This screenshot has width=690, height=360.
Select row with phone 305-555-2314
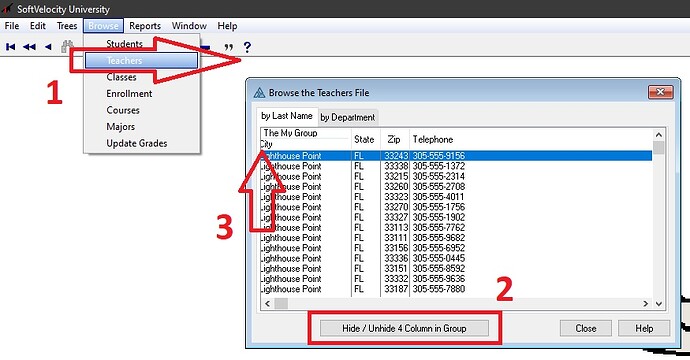(456, 176)
